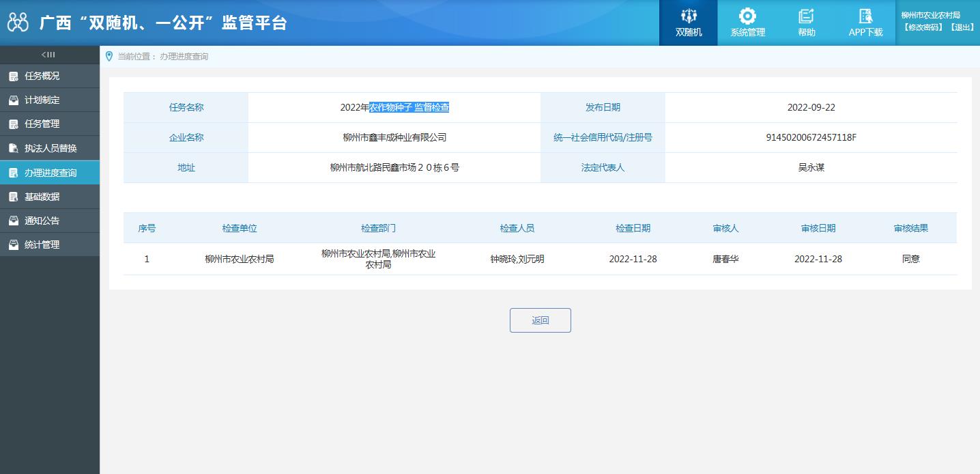Click 检查单位 cell 柳州市农业农村局
This screenshot has width=980, height=474.
pyautogui.click(x=240, y=259)
